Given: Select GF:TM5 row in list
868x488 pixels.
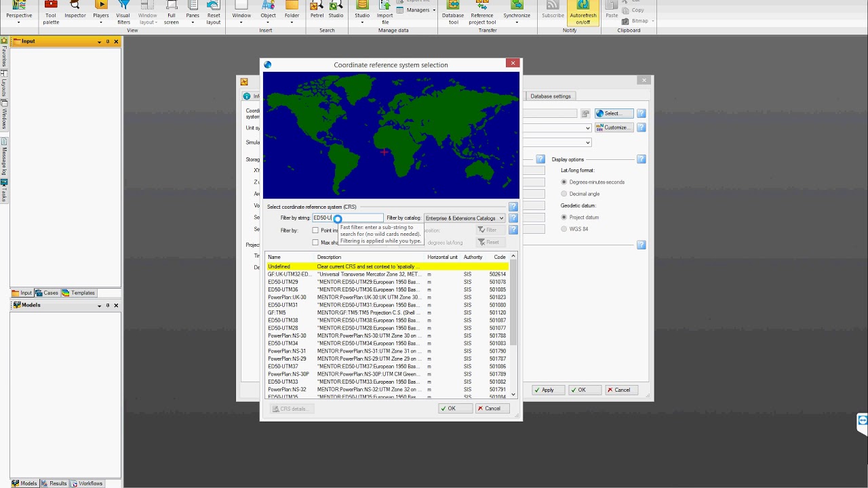Looking at the screenshot, I should pyautogui.click(x=387, y=312).
